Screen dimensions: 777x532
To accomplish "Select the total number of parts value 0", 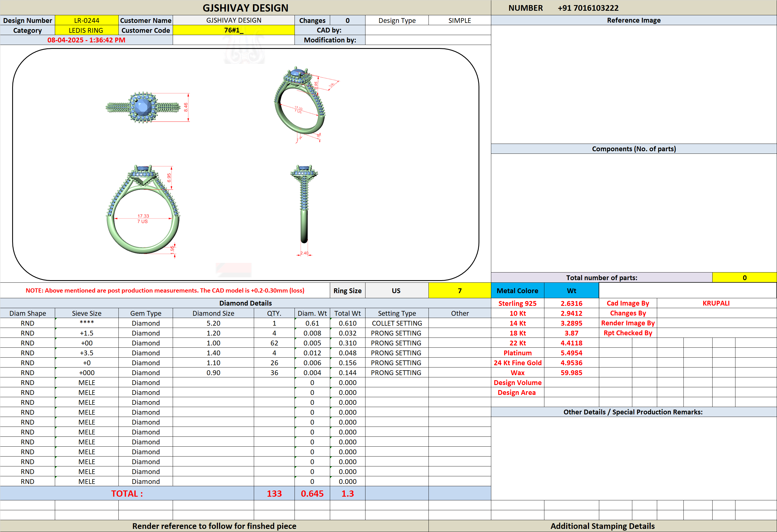I will click(x=744, y=278).
